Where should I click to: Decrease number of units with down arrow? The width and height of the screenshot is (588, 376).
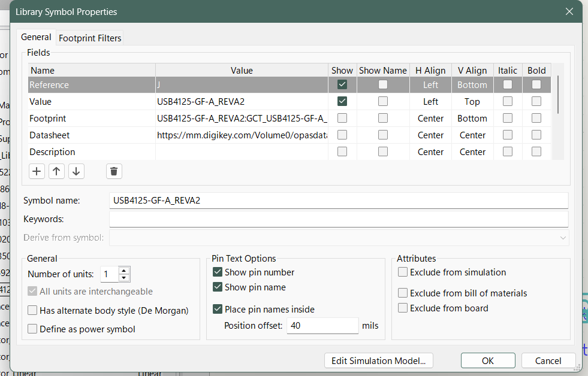(x=124, y=278)
